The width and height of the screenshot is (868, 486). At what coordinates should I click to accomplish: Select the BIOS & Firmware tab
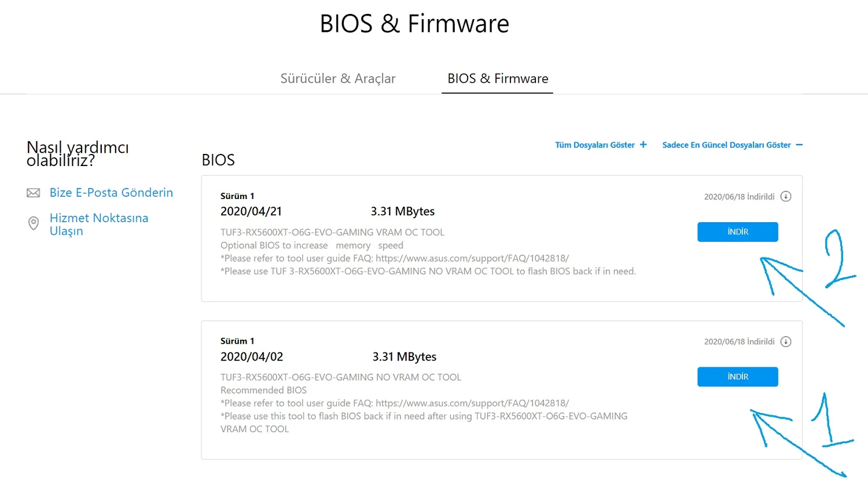click(498, 79)
